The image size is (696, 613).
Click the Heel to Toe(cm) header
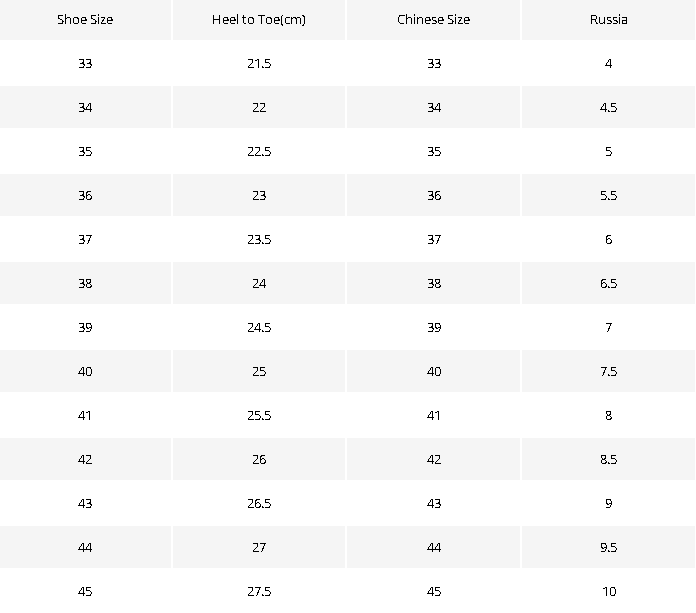click(259, 20)
